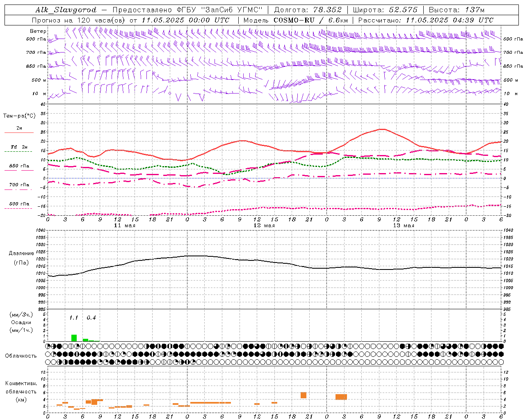Viewport: 525px width, 420px height.
Task: Click the Рассчитано: 11.05.2025 04:39 UTC text
Action: [x=426, y=20]
